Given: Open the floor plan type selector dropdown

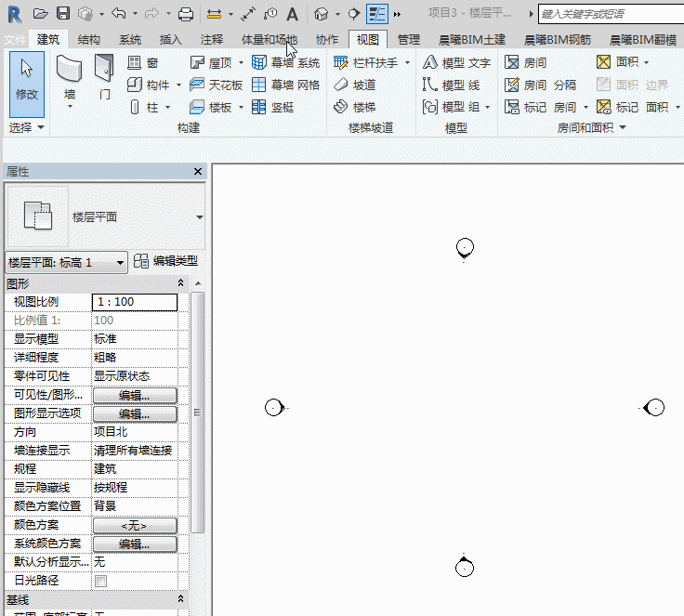Looking at the screenshot, I should (x=200, y=217).
